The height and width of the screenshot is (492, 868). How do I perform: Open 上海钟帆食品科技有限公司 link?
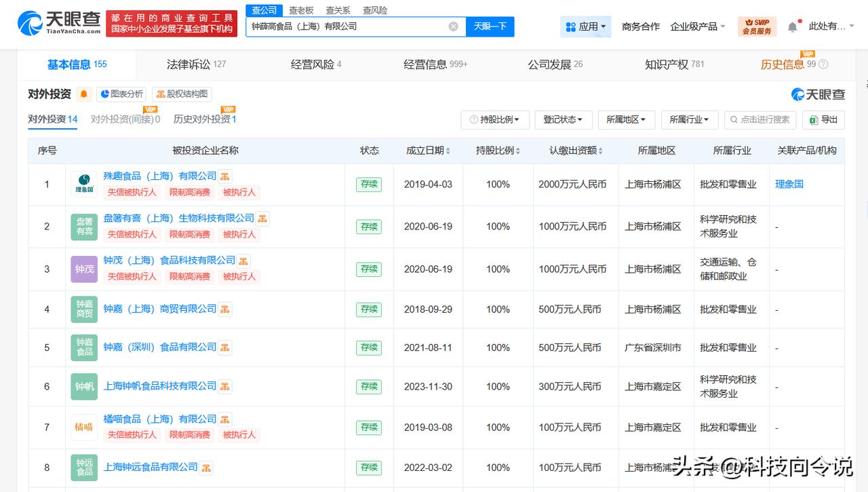pos(160,385)
